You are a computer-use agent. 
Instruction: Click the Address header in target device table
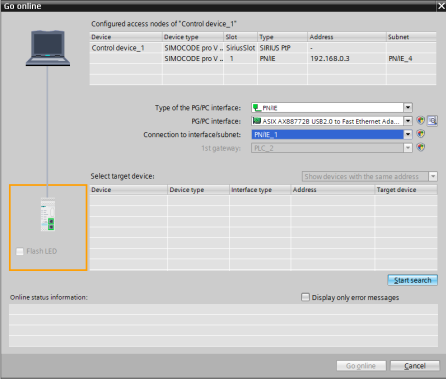click(x=333, y=190)
